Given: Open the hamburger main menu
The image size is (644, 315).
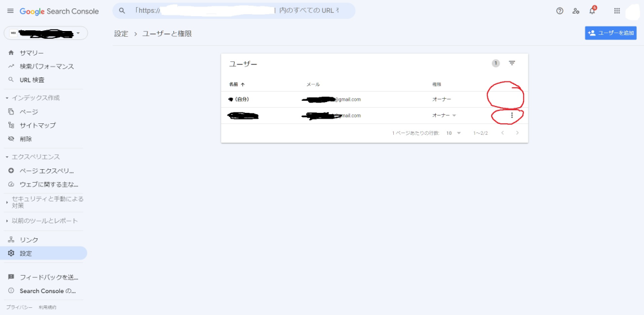Looking at the screenshot, I should point(10,11).
